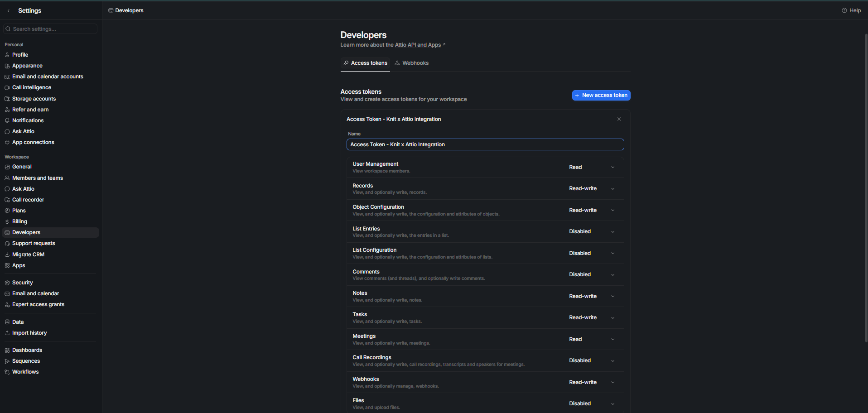Image resolution: width=868 pixels, height=413 pixels.
Task: Click the Support requests icon
Action: [7, 244]
